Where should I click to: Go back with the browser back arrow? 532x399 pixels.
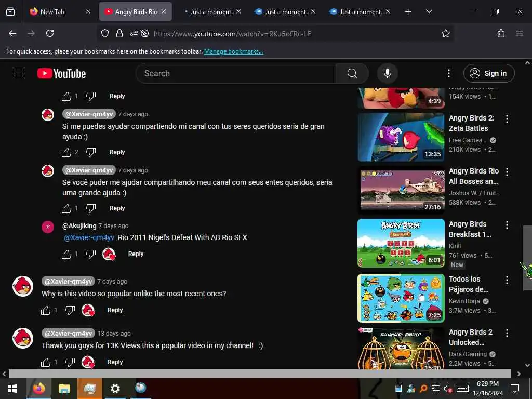[x=12, y=33]
